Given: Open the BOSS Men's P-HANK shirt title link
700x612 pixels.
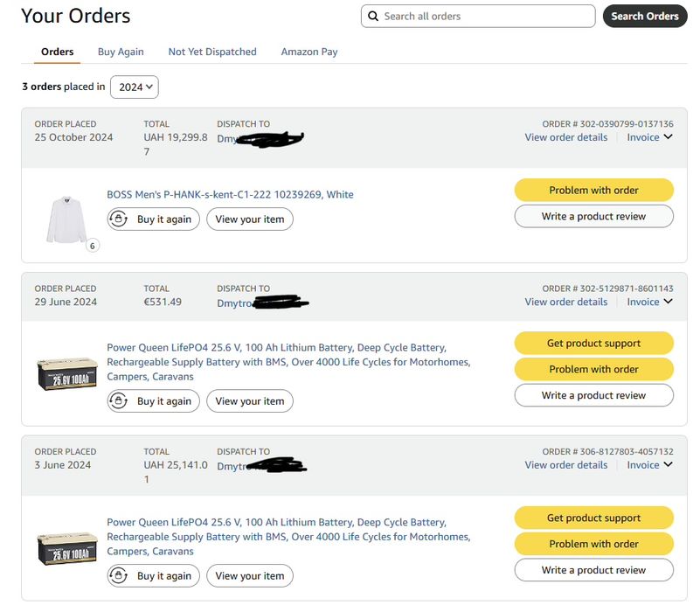Looking at the screenshot, I should click(x=230, y=195).
